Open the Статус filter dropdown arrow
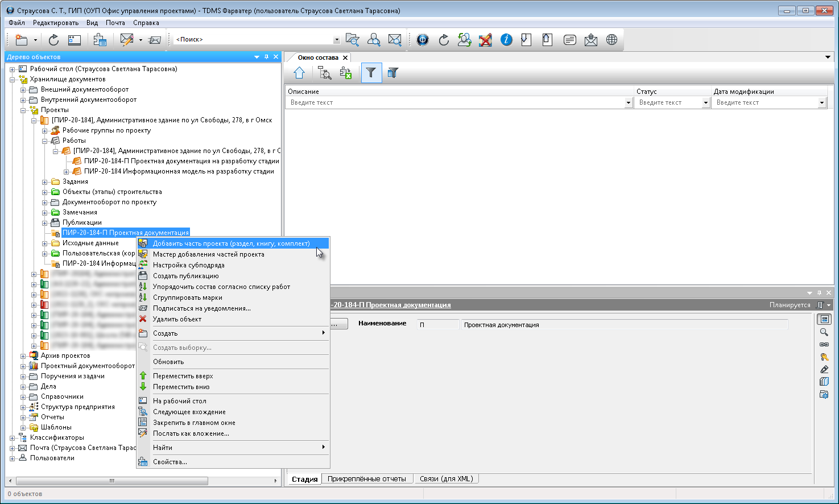The height and width of the screenshot is (504, 839). [706, 103]
